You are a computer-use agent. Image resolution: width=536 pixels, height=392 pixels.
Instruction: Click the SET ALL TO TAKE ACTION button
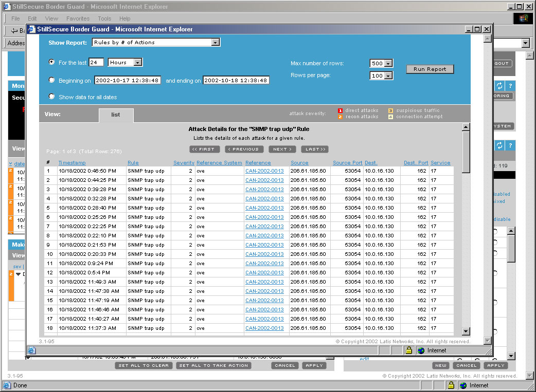pyautogui.click(x=213, y=365)
